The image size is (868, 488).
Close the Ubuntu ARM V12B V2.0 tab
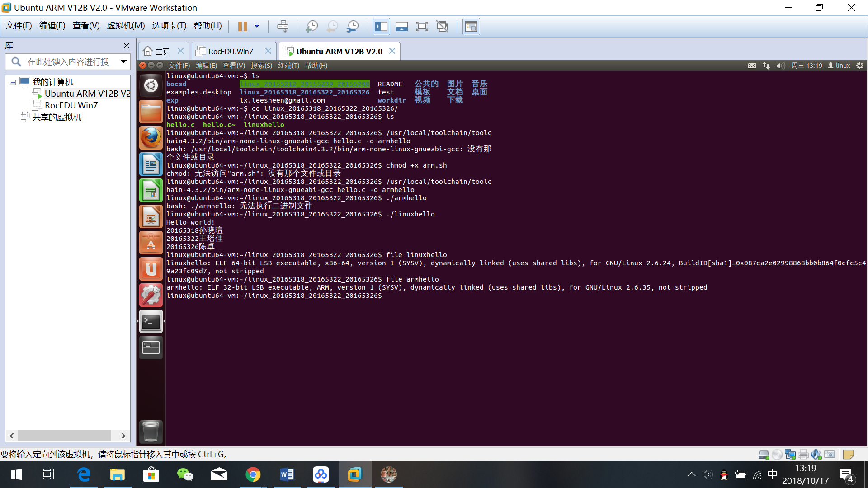pos(392,51)
